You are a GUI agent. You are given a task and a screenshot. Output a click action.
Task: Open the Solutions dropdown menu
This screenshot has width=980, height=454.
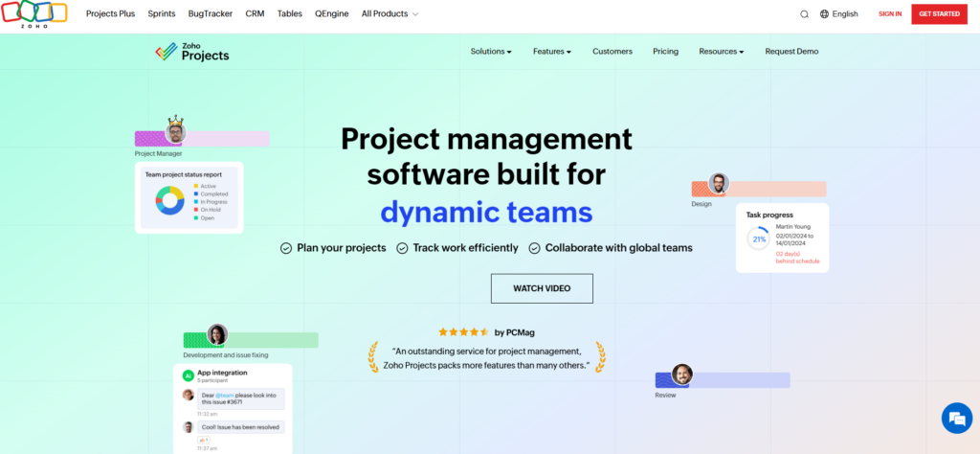(491, 52)
